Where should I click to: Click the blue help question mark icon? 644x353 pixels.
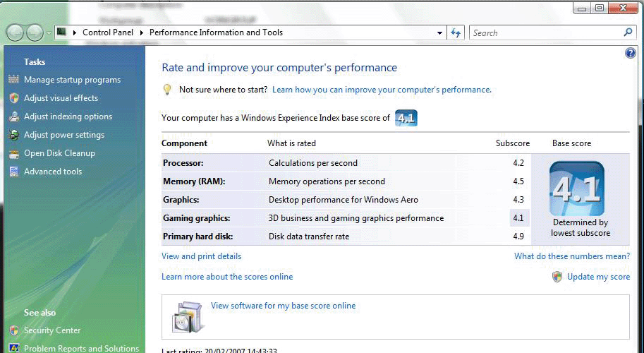coord(631,53)
